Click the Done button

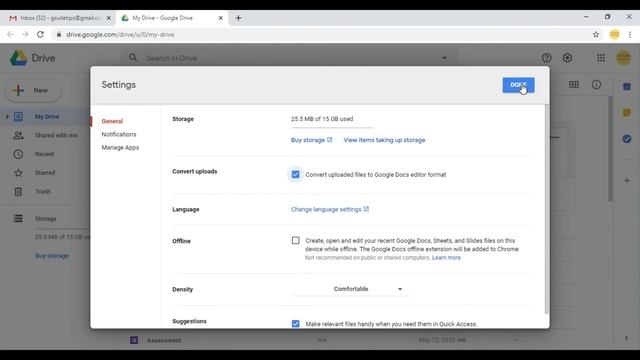click(518, 85)
